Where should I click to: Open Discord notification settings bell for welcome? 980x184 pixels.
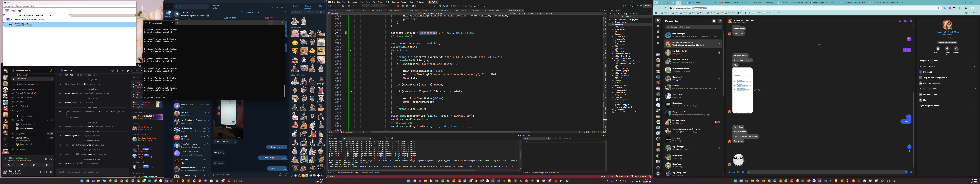(118, 71)
